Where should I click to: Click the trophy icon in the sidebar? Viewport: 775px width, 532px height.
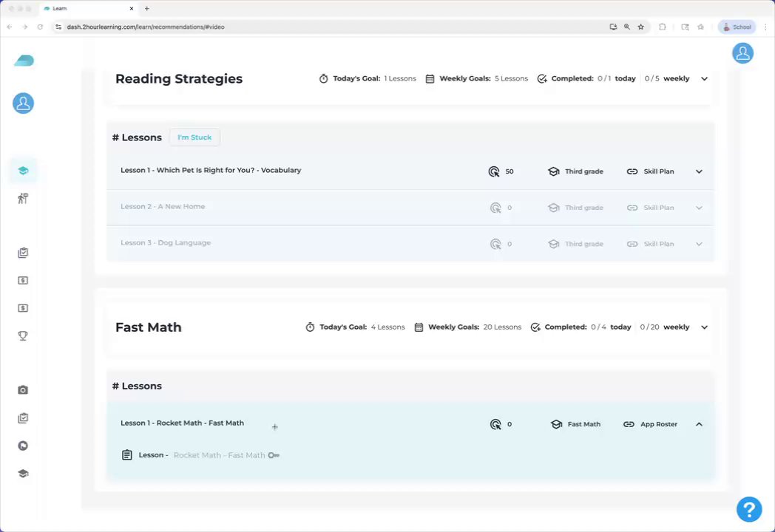(x=23, y=336)
